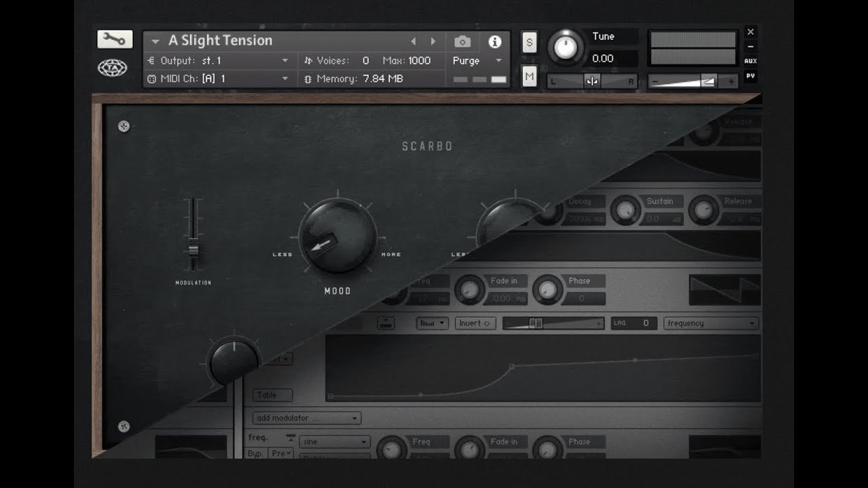The height and width of the screenshot is (488, 868).
Task: Toggle the Invert button
Action: tap(475, 323)
